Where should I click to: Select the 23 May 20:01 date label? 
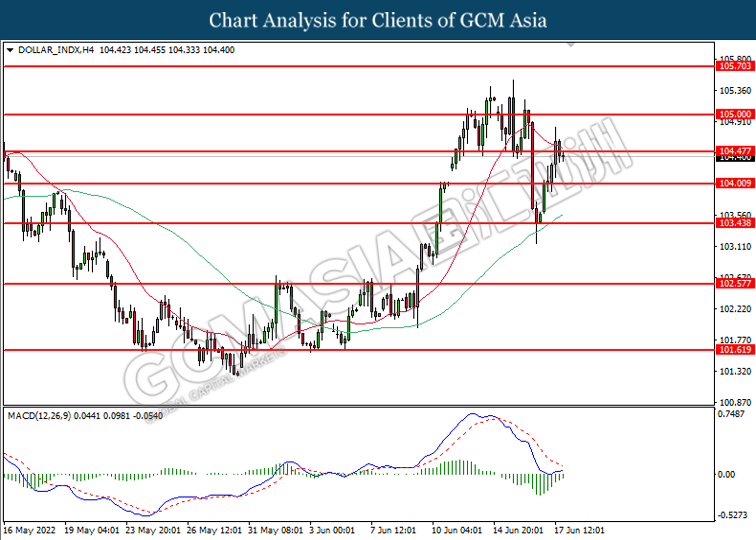pyautogui.click(x=153, y=530)
